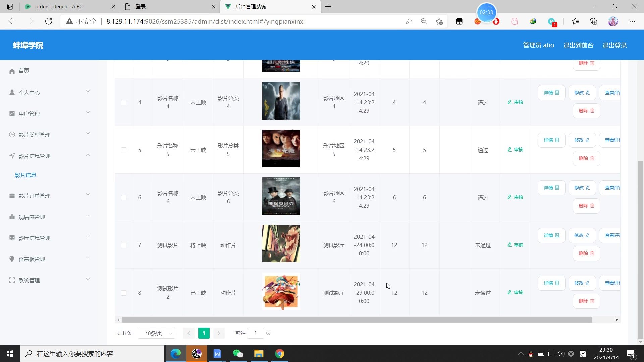The width and height of the screenshot is (644, 362).
Task: Select 影片信息 submenu item
Action: coord(25,175)
